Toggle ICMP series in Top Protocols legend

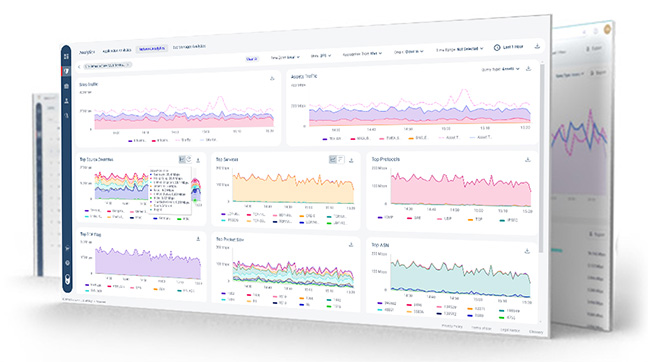385,217
